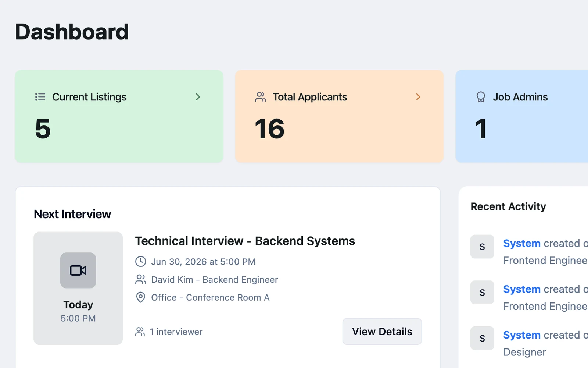Select the Current Listings card title
588x368 pixels.
tap(89, 97)
